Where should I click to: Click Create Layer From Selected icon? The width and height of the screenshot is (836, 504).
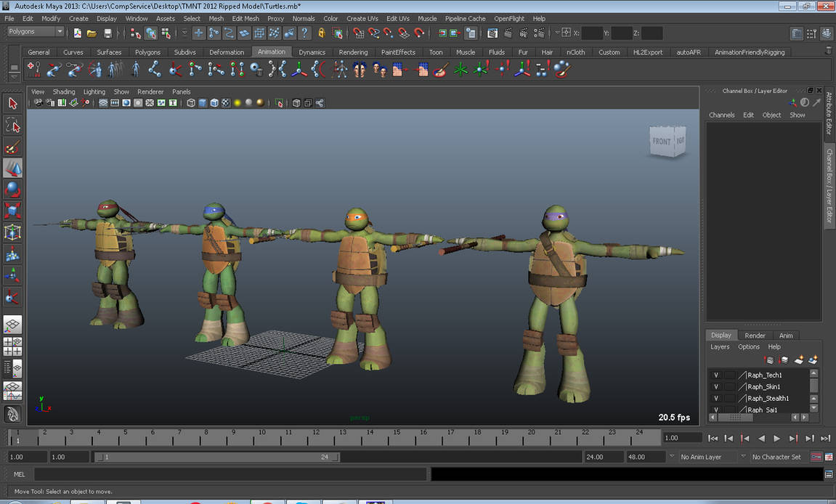pos(813,360)
